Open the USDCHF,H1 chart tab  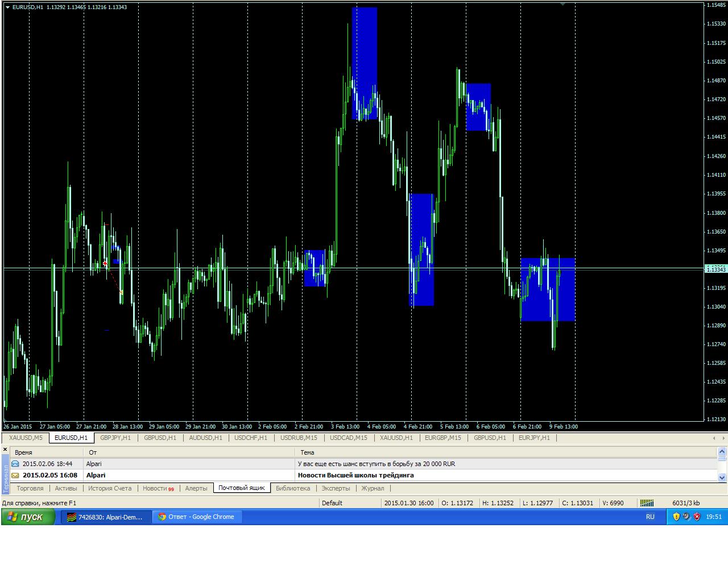(251, 438)
